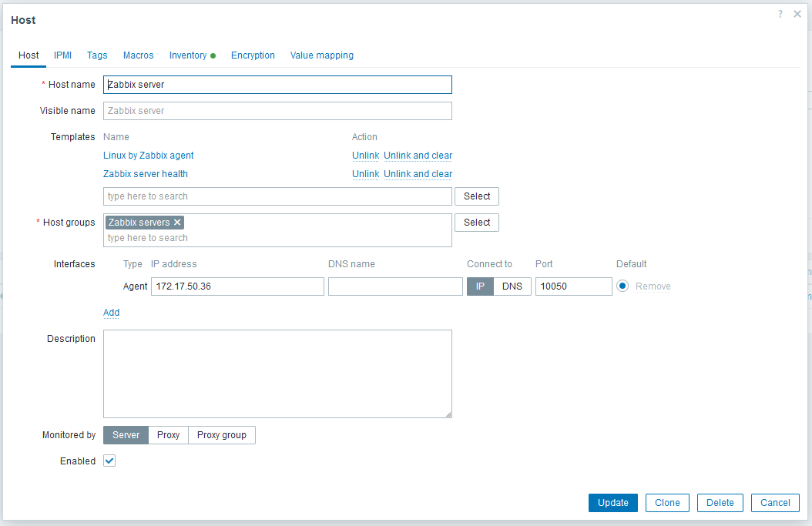Viewport: 812px width, 526px height.
Task: Click the help question mark icon
Action: coord(780,15)
